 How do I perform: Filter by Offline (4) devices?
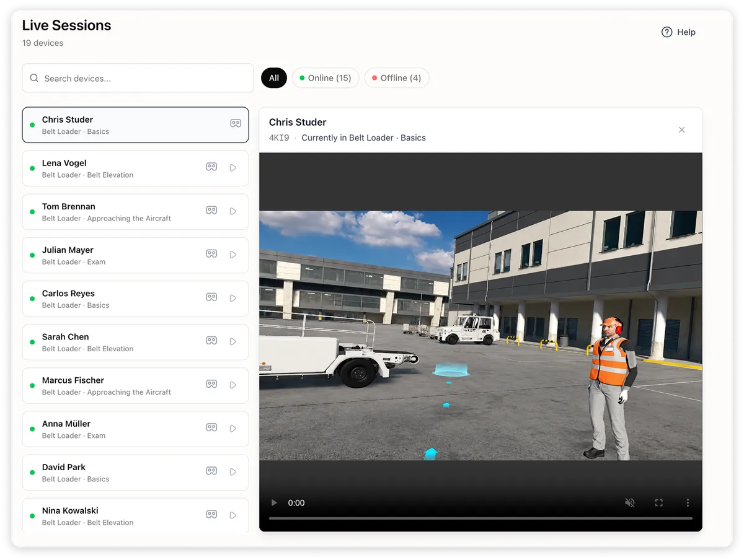(397, 78)
